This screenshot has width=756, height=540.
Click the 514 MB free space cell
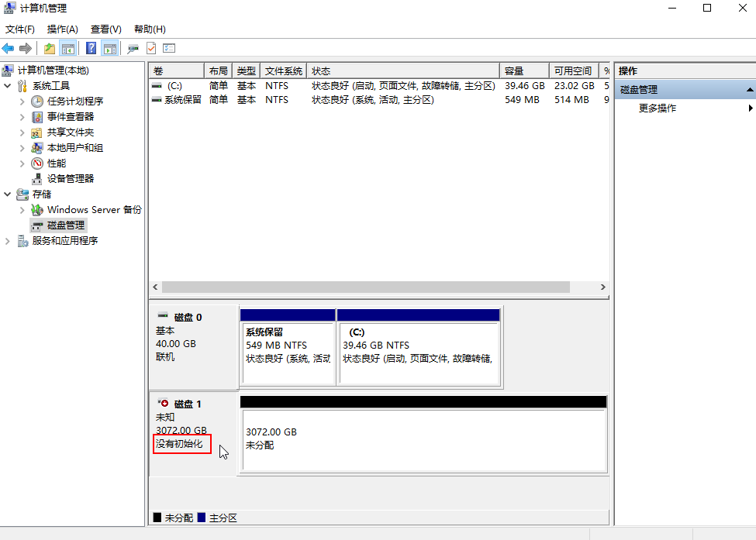[571, 100]
